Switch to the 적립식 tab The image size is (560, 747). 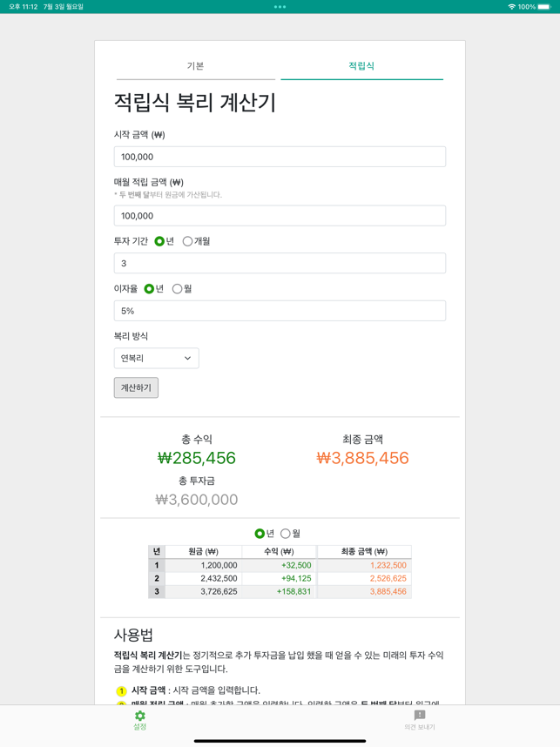coord(361,66)
